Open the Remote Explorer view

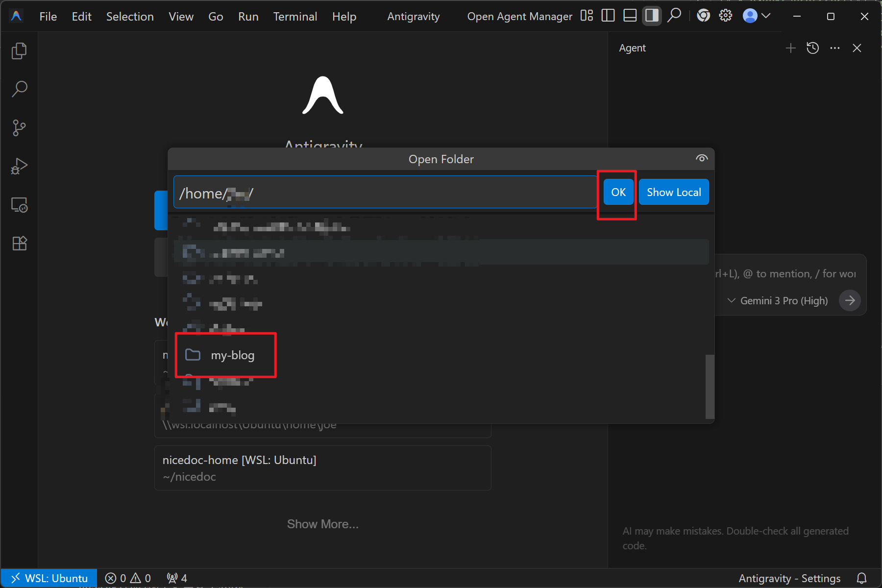pyautogui.click(x=19, y=205)
